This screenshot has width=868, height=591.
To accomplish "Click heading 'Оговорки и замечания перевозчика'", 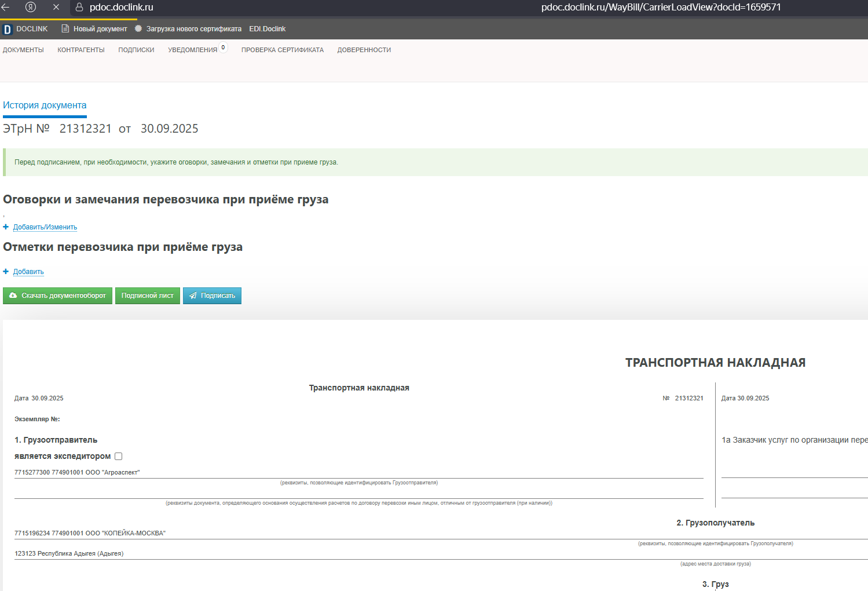I will coord(166,199).
